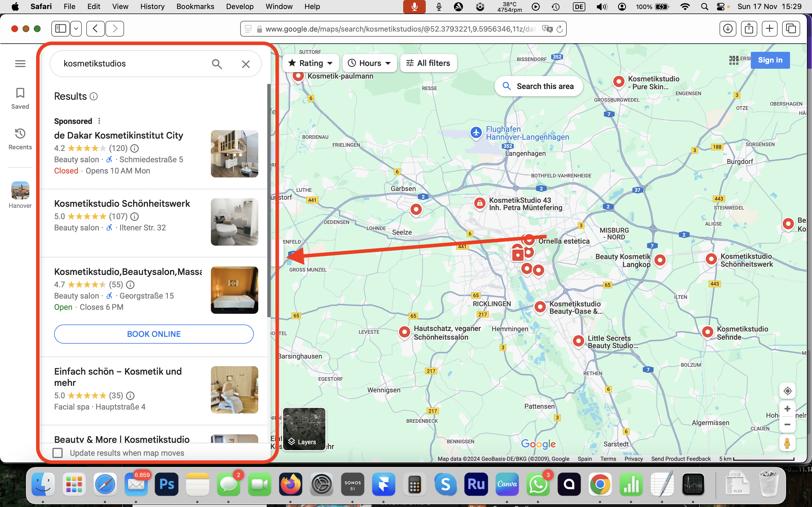Open the History menu

tap(152, 6)
